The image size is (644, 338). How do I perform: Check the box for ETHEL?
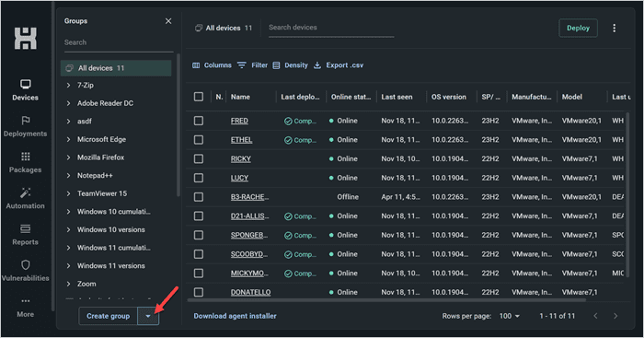click(199, 140)
